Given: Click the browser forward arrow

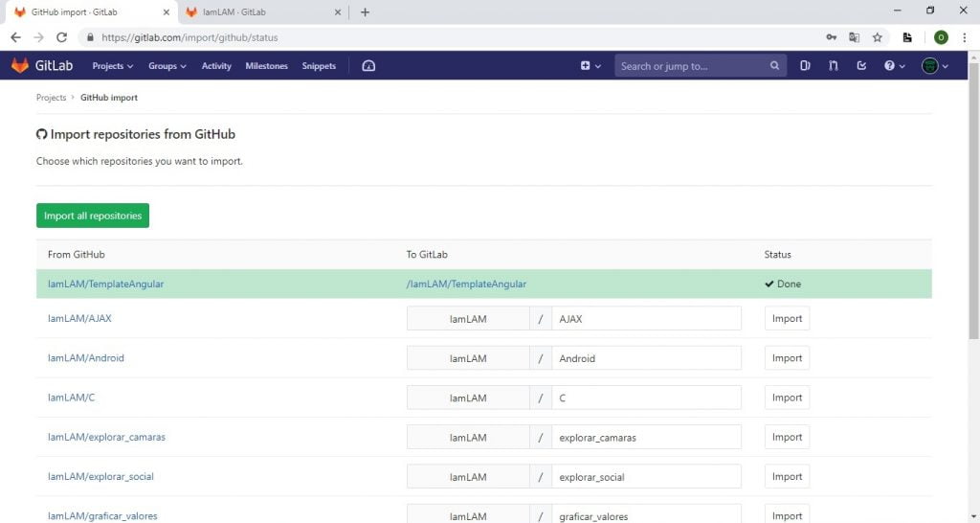Looking at the screenshot, I should [x=38, y=37].
